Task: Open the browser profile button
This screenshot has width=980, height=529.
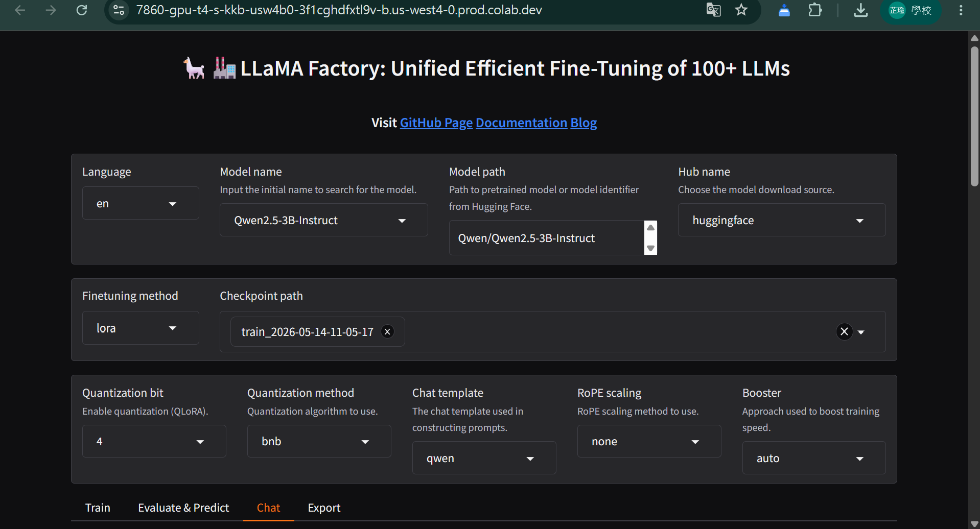Action: click(x=911, y=10)
